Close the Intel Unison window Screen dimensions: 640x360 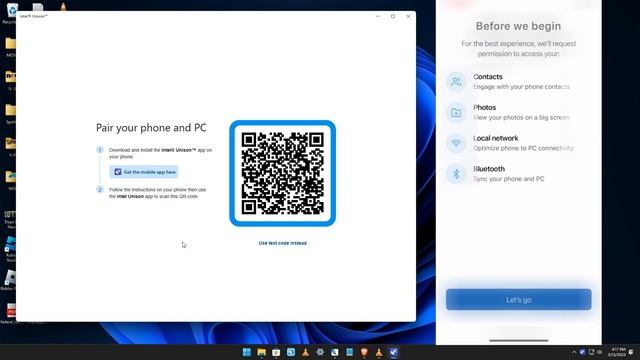409,16
